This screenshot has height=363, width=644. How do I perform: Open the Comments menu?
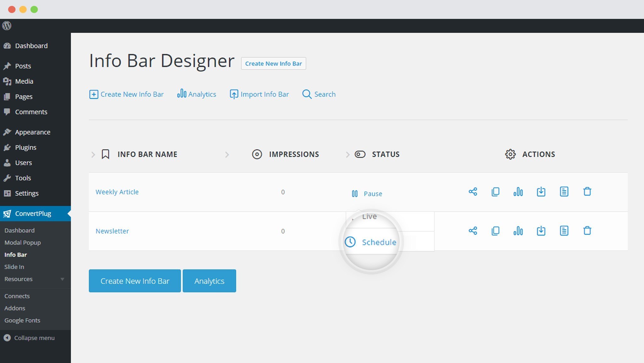point(31,112)
